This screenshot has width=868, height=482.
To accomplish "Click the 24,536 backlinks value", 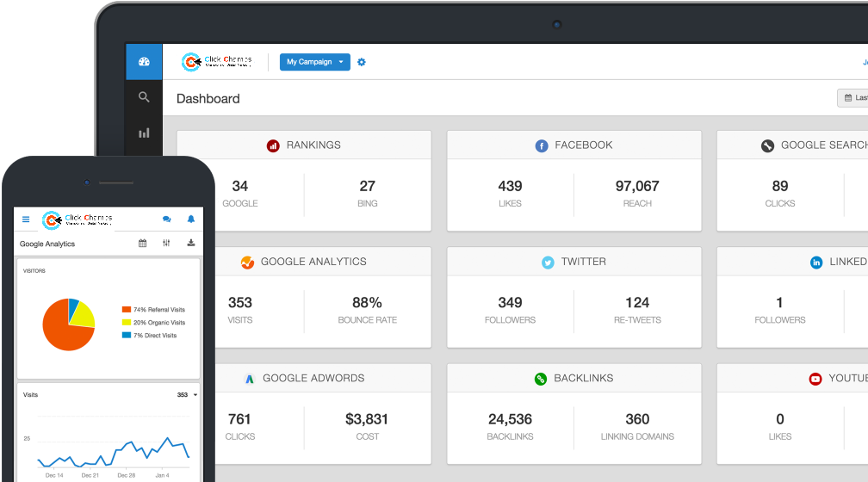I will click(510, 419).
